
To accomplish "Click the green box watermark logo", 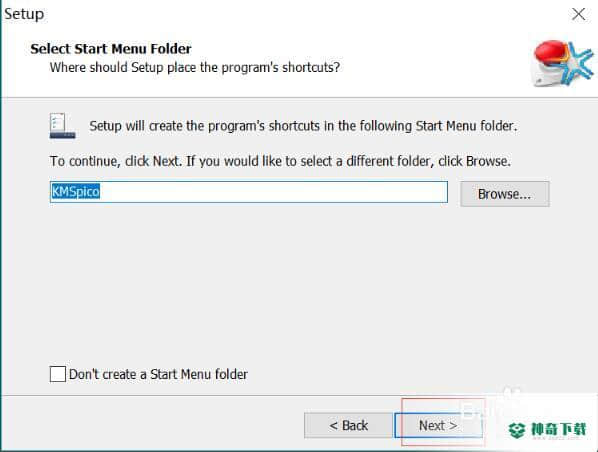I will pos(517,430).
